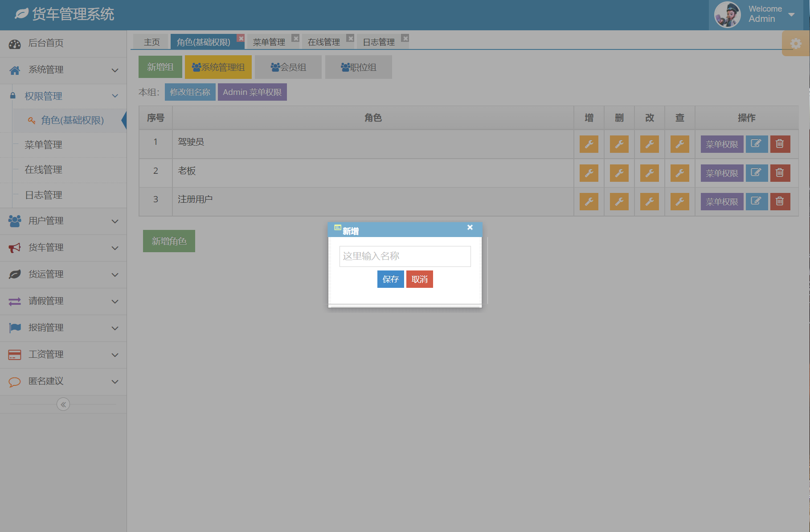Click the Admin avatar picture

pyautogui.click(x=728, y=15)
